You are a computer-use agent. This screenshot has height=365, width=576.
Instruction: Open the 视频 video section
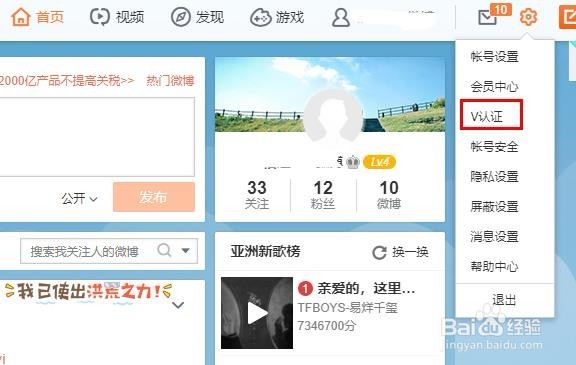[117, 17]
